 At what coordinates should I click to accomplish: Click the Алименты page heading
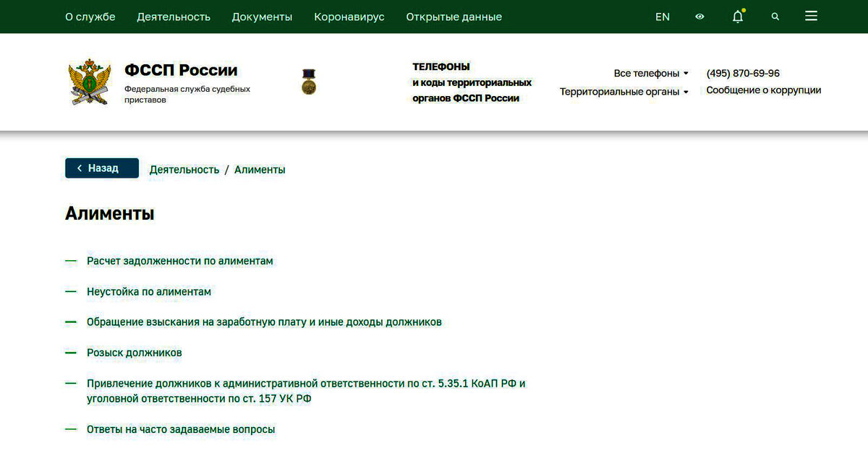point(110,213)
